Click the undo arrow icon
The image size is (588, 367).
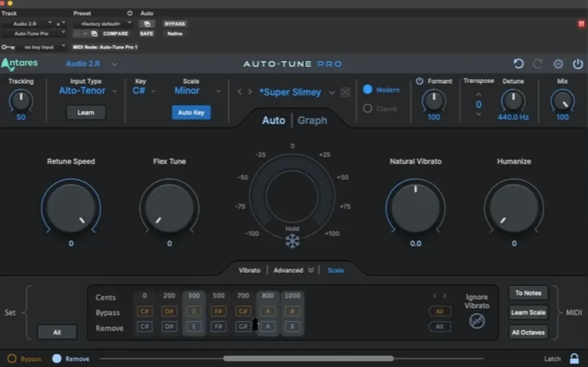tap(518, 63)
